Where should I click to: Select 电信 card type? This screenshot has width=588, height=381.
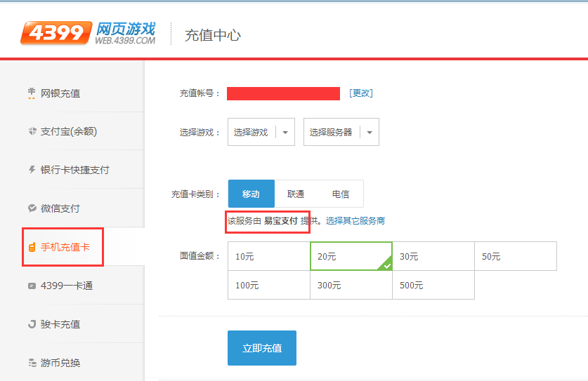(x=341, y=194)
